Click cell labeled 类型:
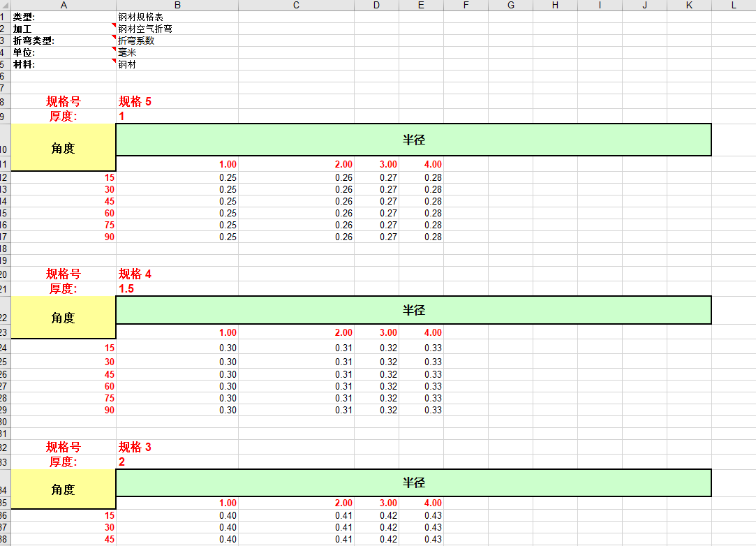This screenshot has width=756, height=546. [x=64, y=17]
